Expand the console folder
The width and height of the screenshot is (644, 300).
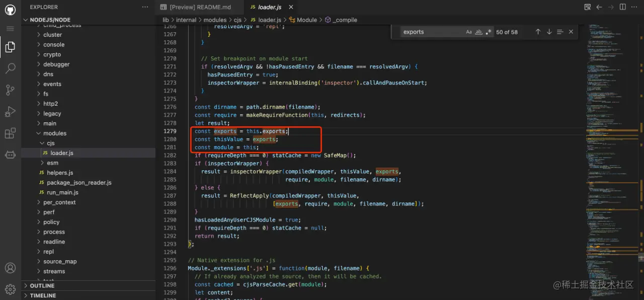[x=88, y=44]
